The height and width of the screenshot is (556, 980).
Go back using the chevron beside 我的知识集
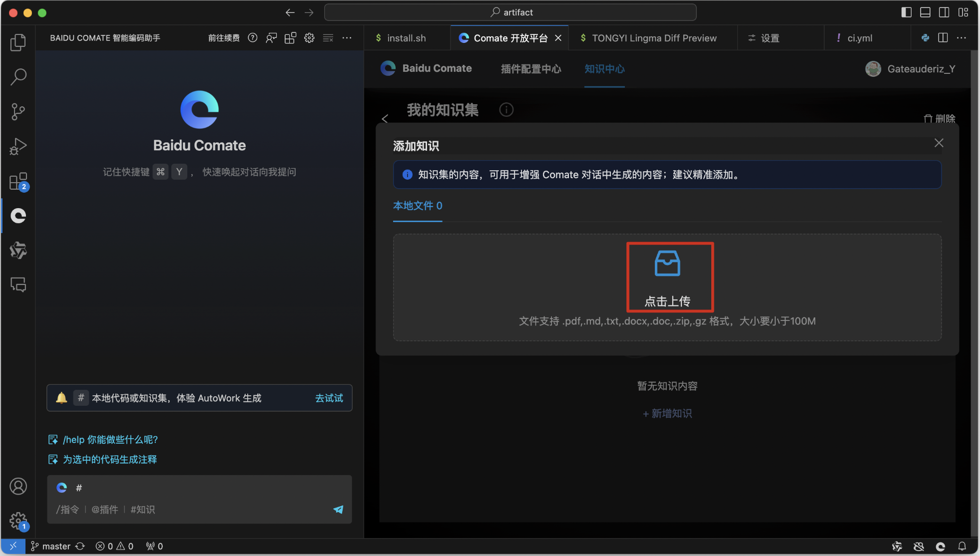tap(385, 118)
